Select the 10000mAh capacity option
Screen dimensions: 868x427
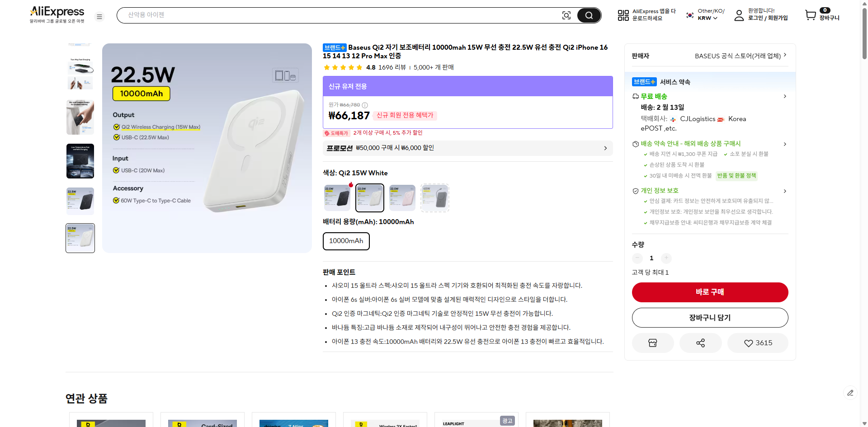[346, 241]
